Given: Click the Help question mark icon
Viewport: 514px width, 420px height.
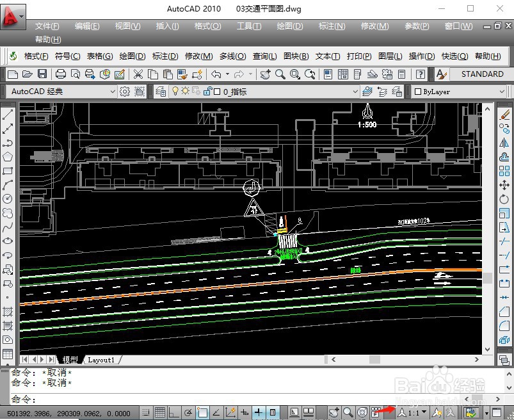Looking at the screenshot, I should click(x=421, y=74).
